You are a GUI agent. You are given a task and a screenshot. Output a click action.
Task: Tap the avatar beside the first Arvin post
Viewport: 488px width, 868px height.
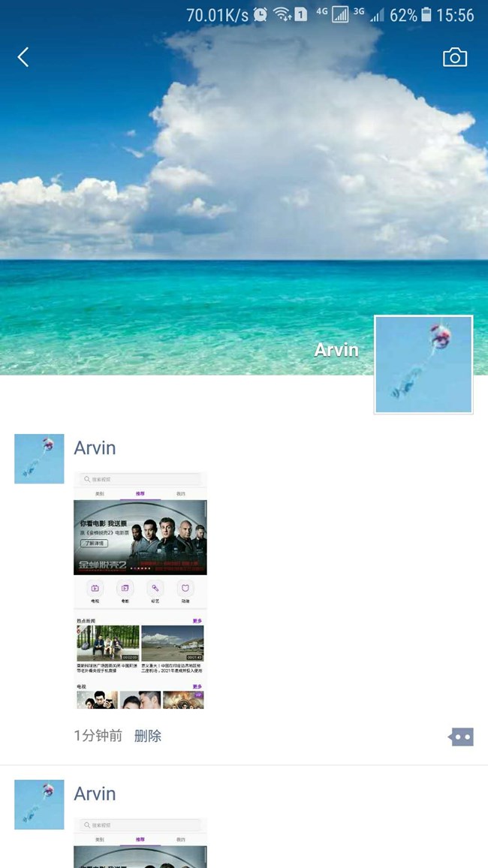(x=39, y=459)
